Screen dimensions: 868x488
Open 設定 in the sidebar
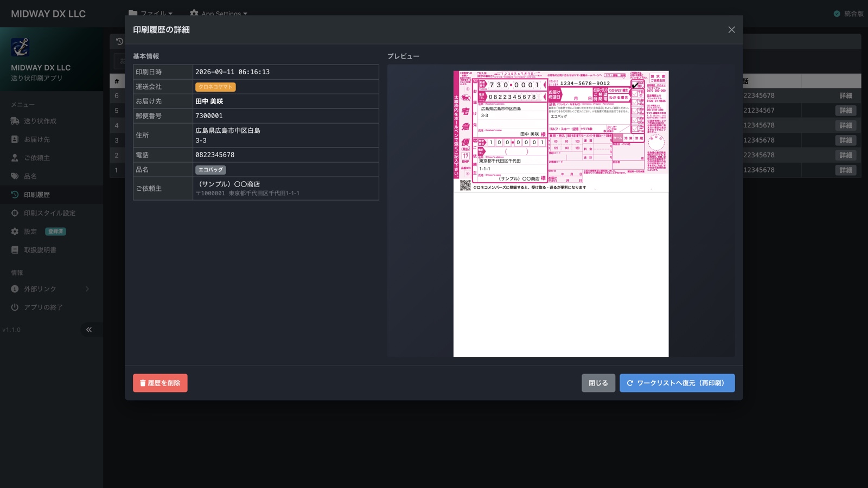coord(52,232)
